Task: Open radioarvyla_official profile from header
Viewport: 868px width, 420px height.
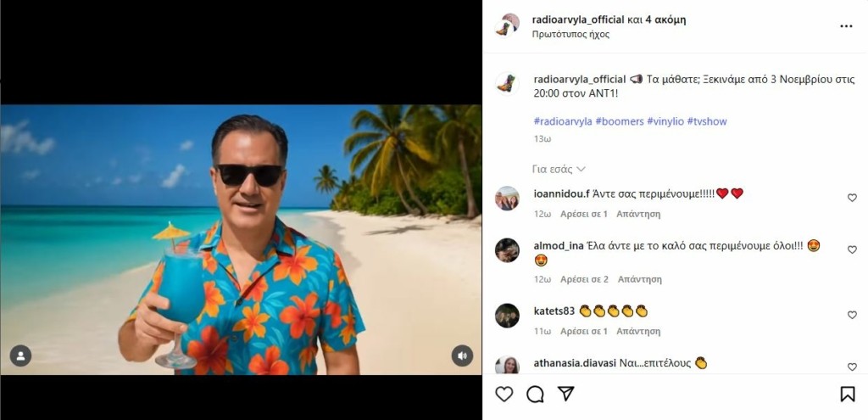Action: coord(579,20)
